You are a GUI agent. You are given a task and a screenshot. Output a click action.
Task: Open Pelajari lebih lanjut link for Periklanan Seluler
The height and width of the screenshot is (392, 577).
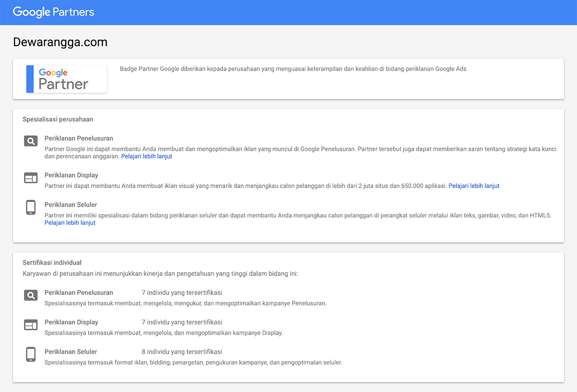click(x=70, y=222)
